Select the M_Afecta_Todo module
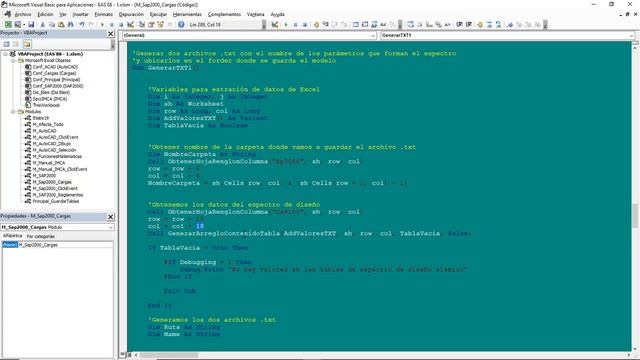 48,124
